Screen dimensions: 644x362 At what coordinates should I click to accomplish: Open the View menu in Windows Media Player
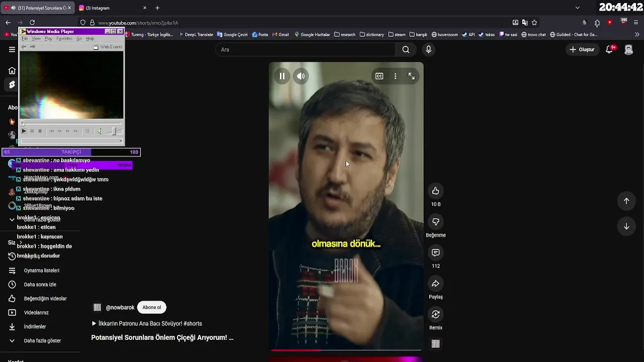pyautogui.click(x=36, y=39)
